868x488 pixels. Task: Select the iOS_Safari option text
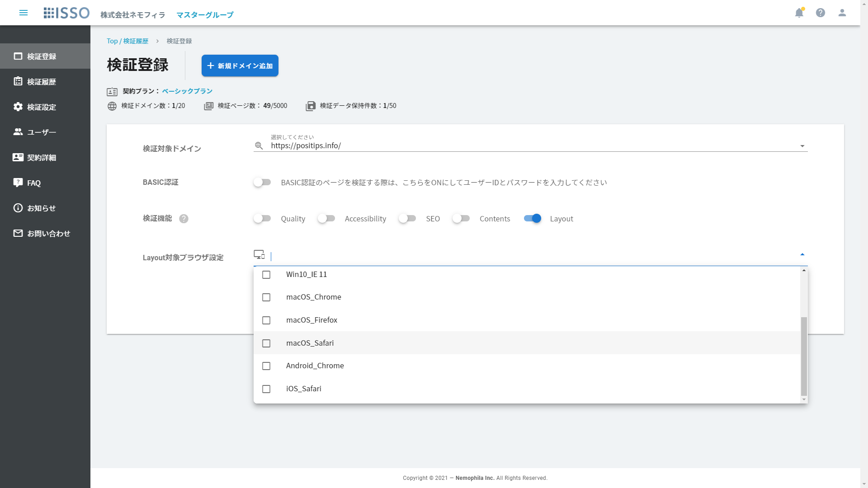tap(304, 389)
